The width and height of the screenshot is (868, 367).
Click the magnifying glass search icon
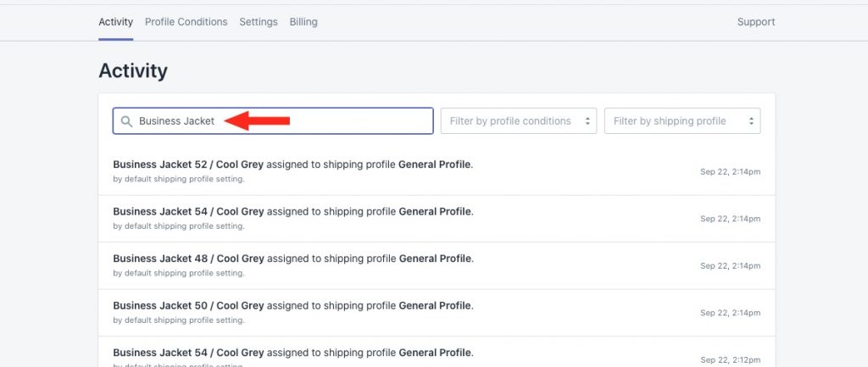point(127,121)
